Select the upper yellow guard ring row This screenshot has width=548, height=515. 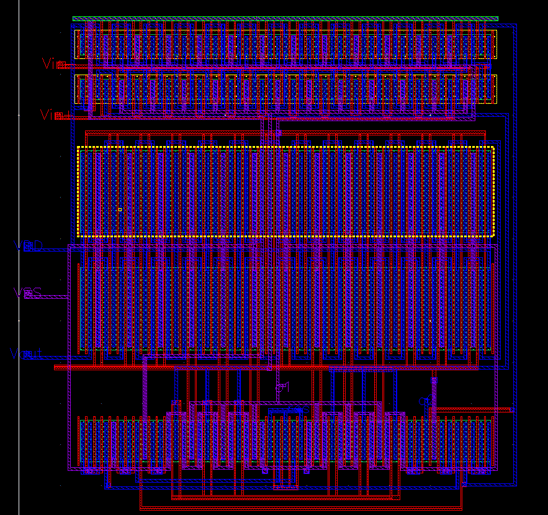coord(285,44)
